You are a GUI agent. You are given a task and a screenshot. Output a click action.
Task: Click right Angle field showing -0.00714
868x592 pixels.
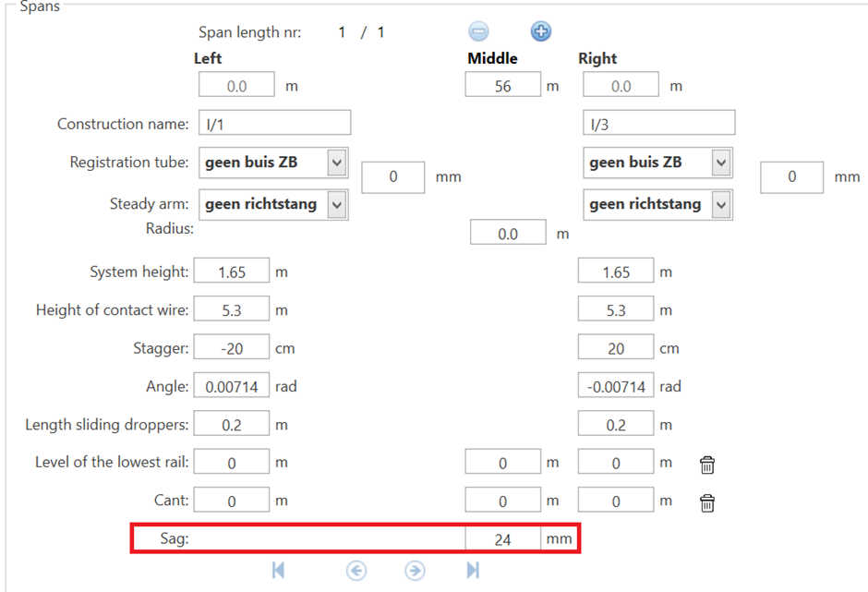tap(616, 387)
